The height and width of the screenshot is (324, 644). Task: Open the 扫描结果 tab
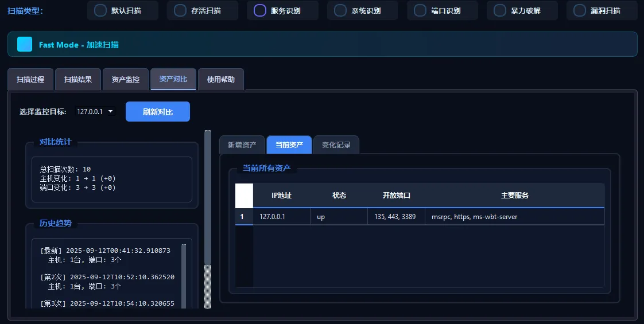tap(78, 80)
